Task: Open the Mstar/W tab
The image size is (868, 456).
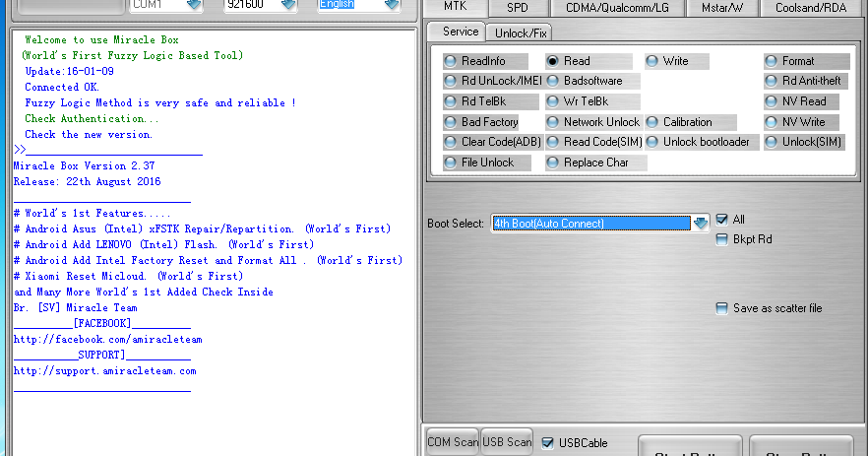Action: (x=722, y=8)
